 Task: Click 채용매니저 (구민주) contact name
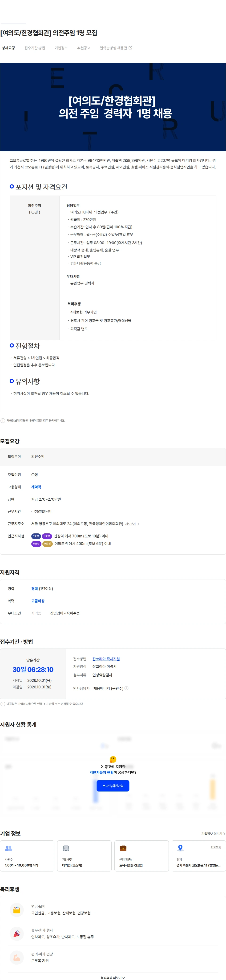108,688
